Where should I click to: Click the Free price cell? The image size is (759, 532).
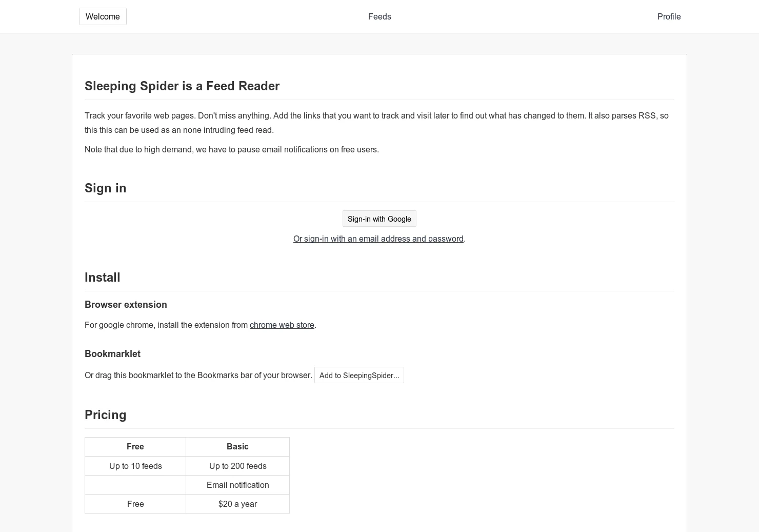coord(135,504)
